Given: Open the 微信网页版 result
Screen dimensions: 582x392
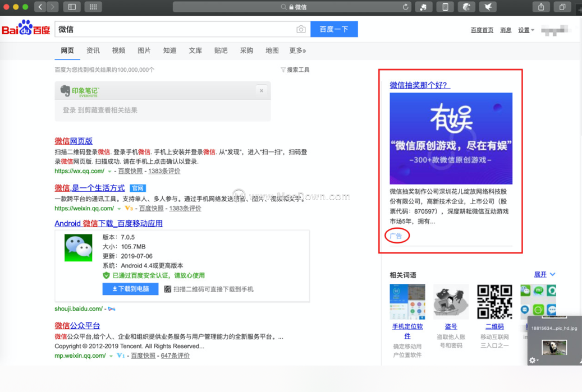Looking at the screenshot, I should click(74, 141).
